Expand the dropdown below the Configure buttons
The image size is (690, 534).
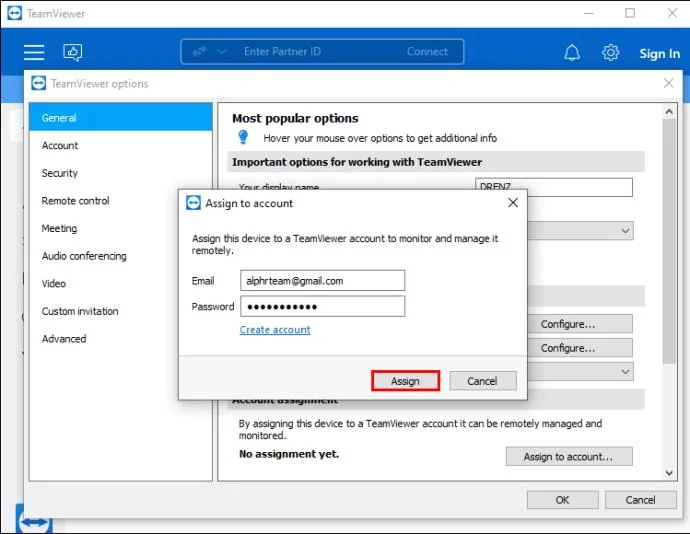(625, 372)
